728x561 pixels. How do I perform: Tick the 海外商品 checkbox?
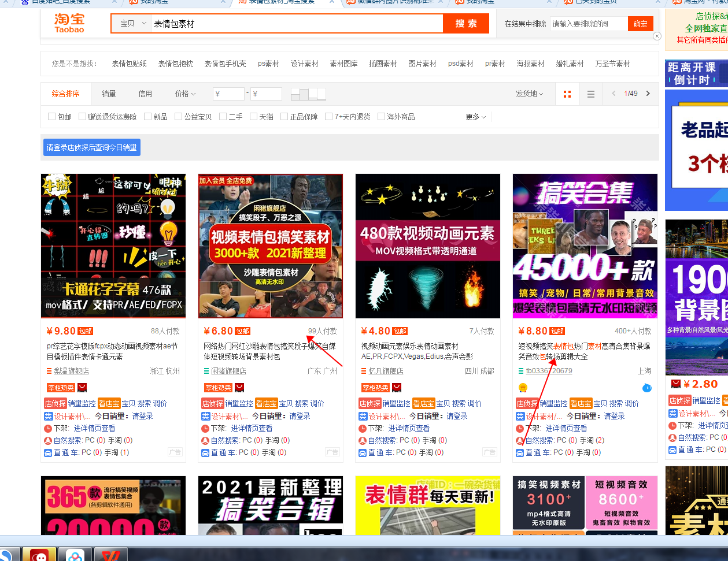point(381,117)
